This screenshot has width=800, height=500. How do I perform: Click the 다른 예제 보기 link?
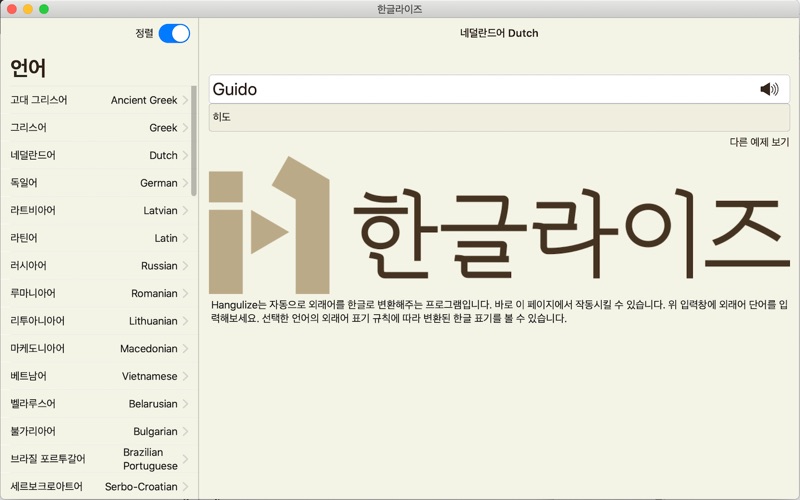coord(759,142)
